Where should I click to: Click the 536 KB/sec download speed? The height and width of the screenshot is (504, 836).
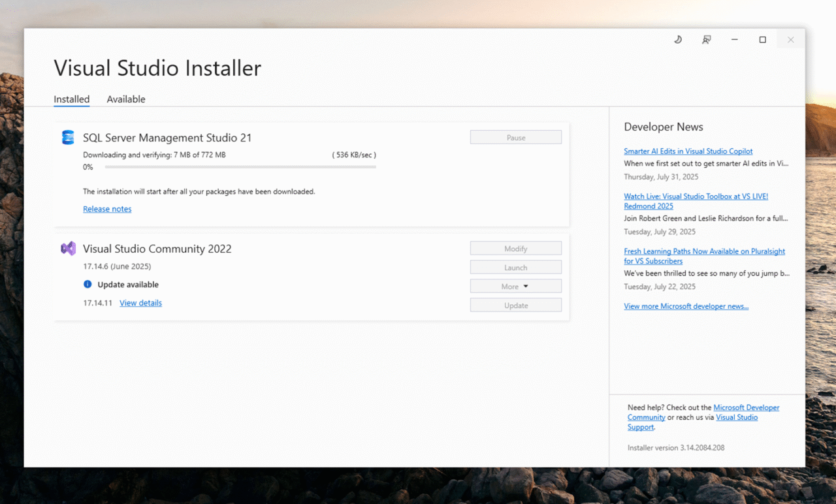[x=354, y=155]
